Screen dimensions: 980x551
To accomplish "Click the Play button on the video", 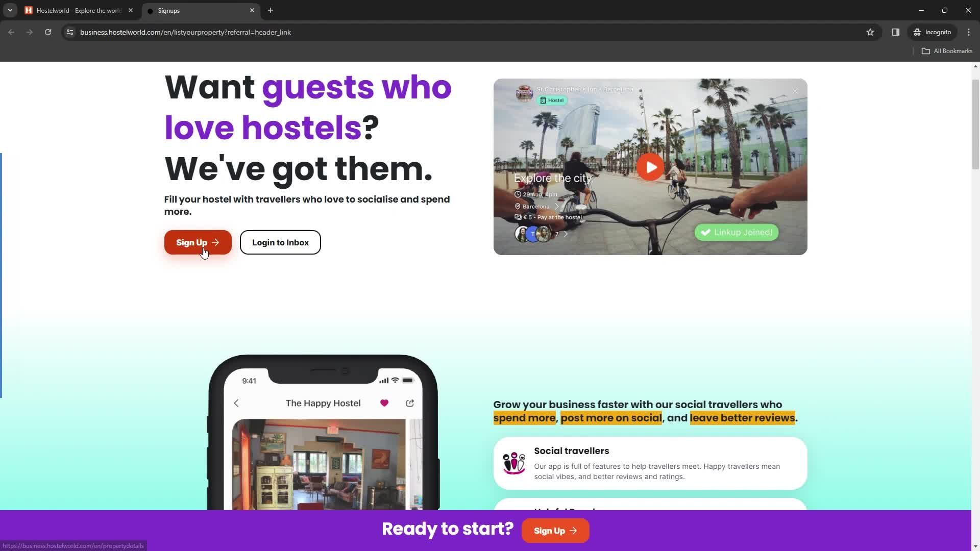I will (650, 166).
